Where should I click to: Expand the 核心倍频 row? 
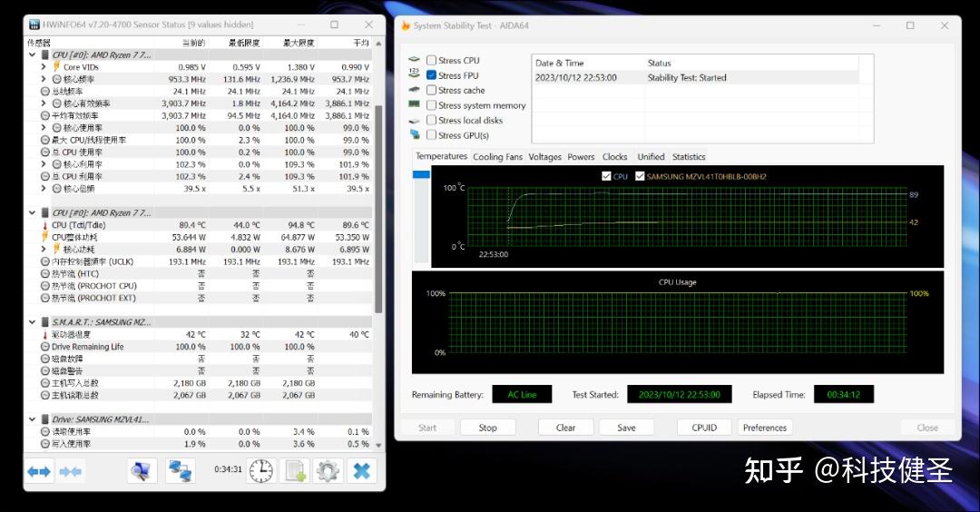44,188
